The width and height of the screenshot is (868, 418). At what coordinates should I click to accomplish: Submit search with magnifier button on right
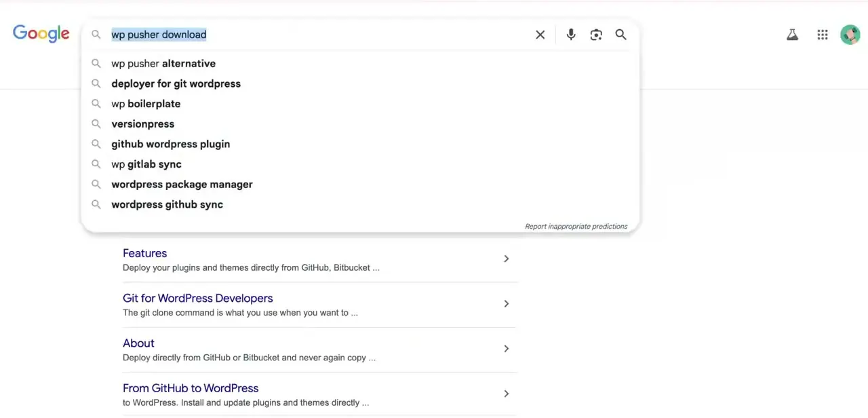click(x=621, y=35)
